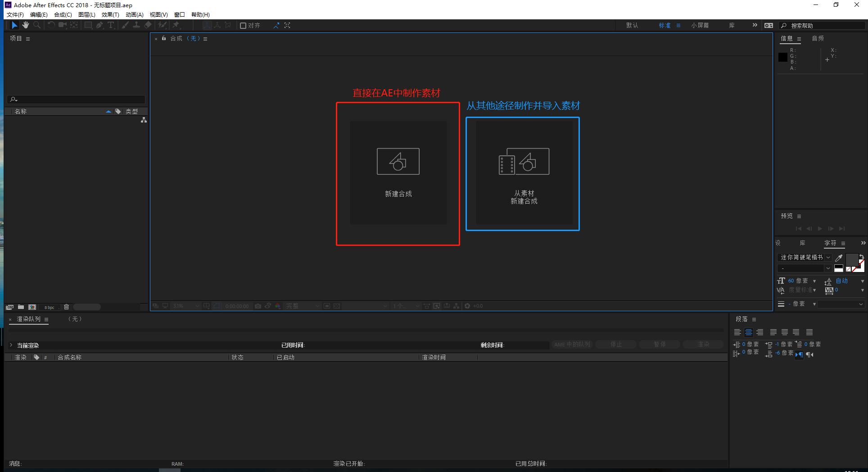Click the text fill color swatch
The width and height of the screenshot is (868, 472).
(x=851, y=259)
